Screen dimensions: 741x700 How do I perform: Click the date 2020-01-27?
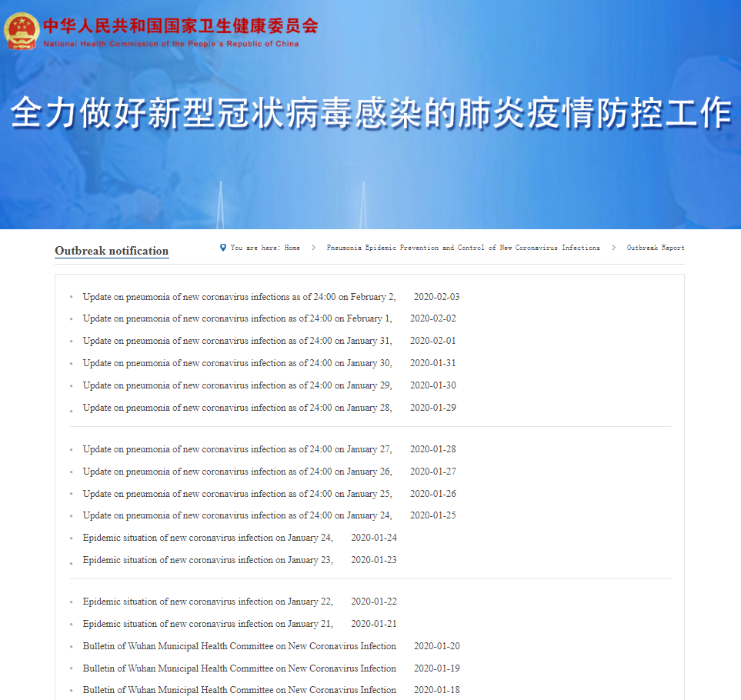coord(433,472)
